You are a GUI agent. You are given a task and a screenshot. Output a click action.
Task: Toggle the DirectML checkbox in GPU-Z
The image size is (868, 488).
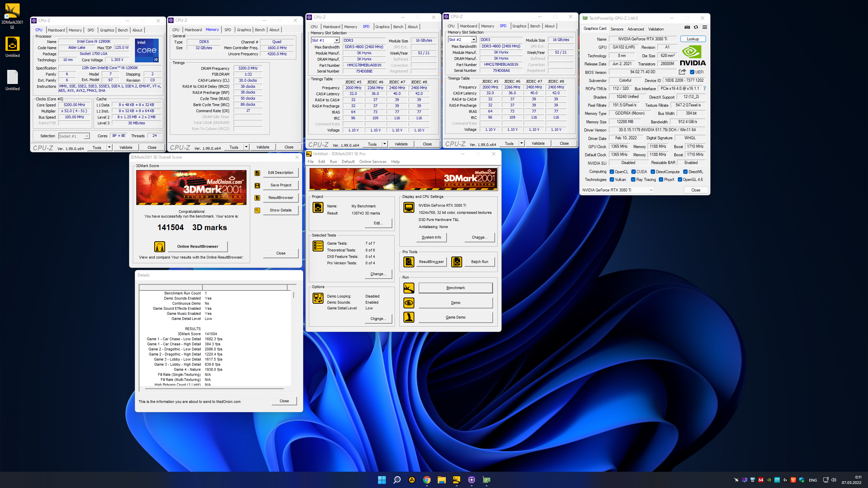685,172
